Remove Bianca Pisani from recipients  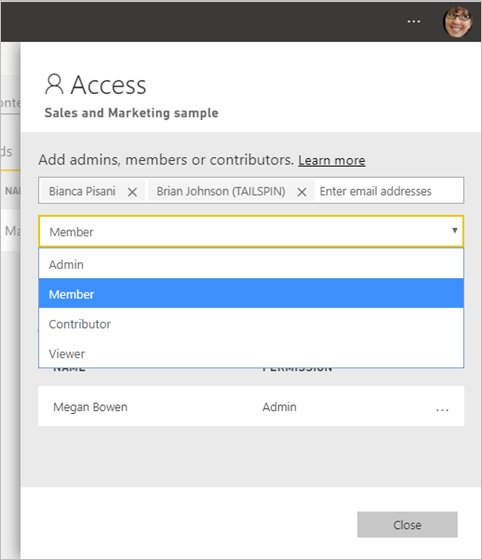(132, 192)
